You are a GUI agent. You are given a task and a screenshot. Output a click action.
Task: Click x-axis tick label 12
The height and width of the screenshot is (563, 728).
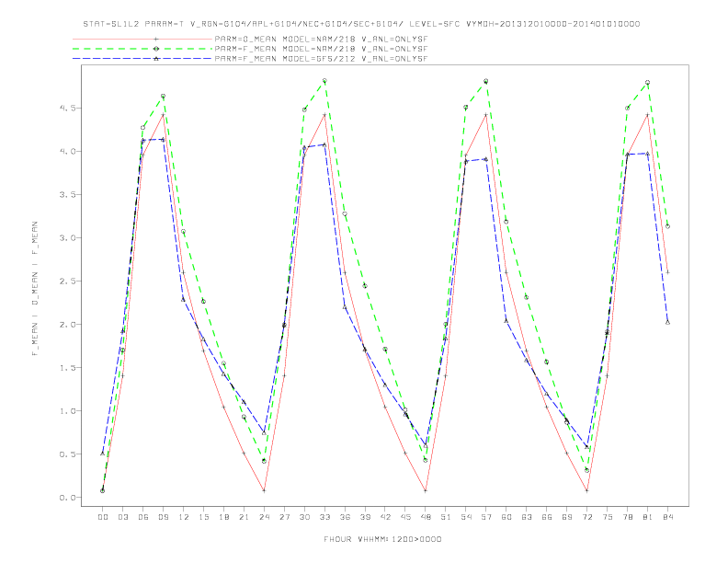coord(184,517)
